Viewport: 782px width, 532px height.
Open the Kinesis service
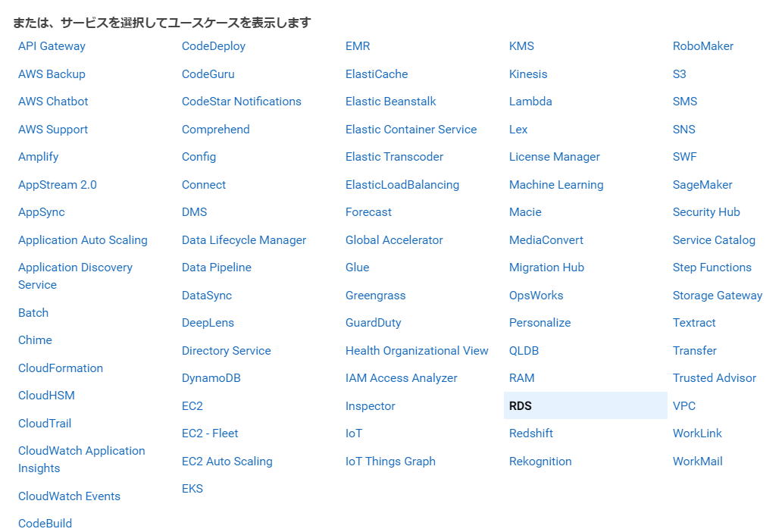(x=528, y=74)
